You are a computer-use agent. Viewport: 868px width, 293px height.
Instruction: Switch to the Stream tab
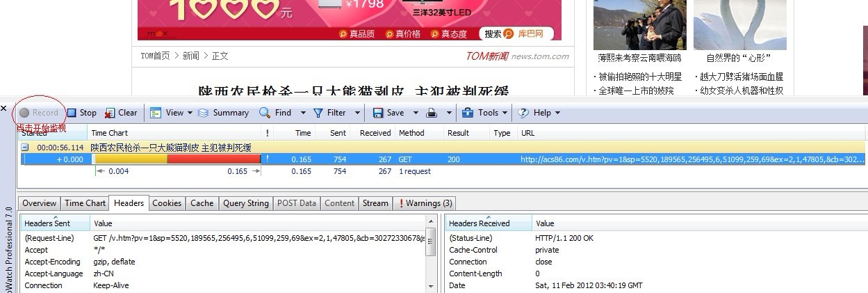tap(375, 203)
